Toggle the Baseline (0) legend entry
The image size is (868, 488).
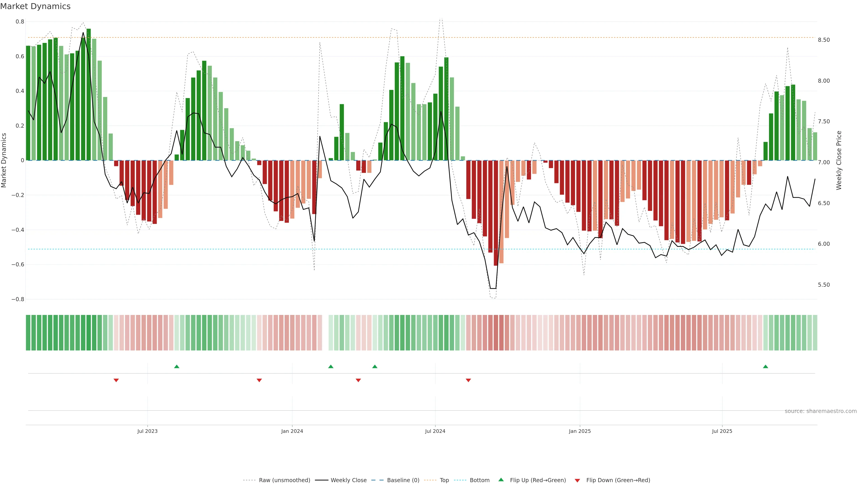[403, 480]
